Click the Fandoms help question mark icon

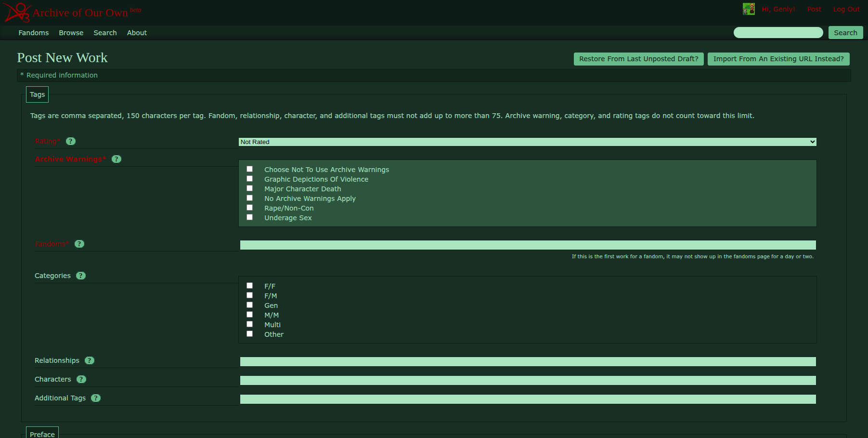pyautogui.click(x=79, y=244)
